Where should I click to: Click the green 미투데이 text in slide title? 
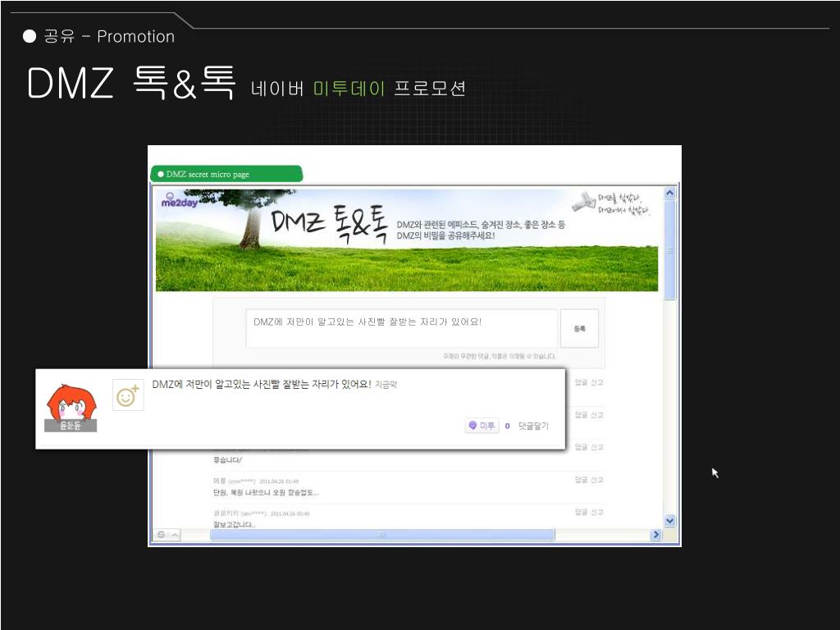click(x=349, y=89)
